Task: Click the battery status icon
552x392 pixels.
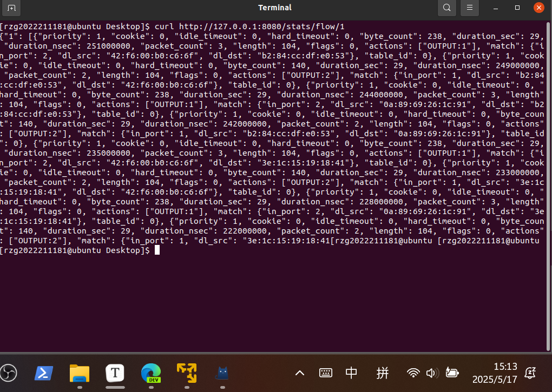Action: 451,373
